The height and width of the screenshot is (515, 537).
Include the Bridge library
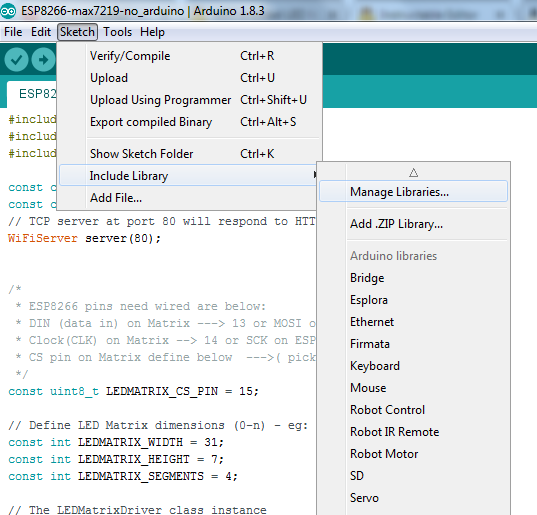pyautogui.click(x=413, y=278)
